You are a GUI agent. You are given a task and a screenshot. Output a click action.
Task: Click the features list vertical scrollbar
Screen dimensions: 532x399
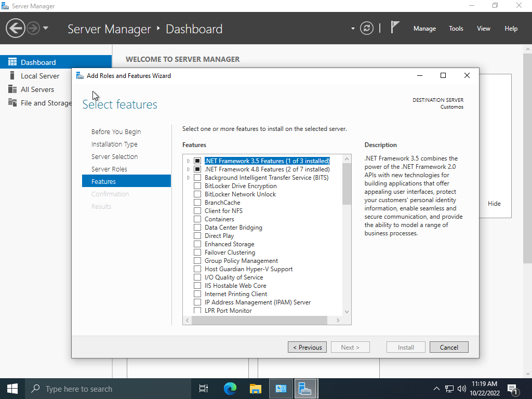click(x=347, y=184)
